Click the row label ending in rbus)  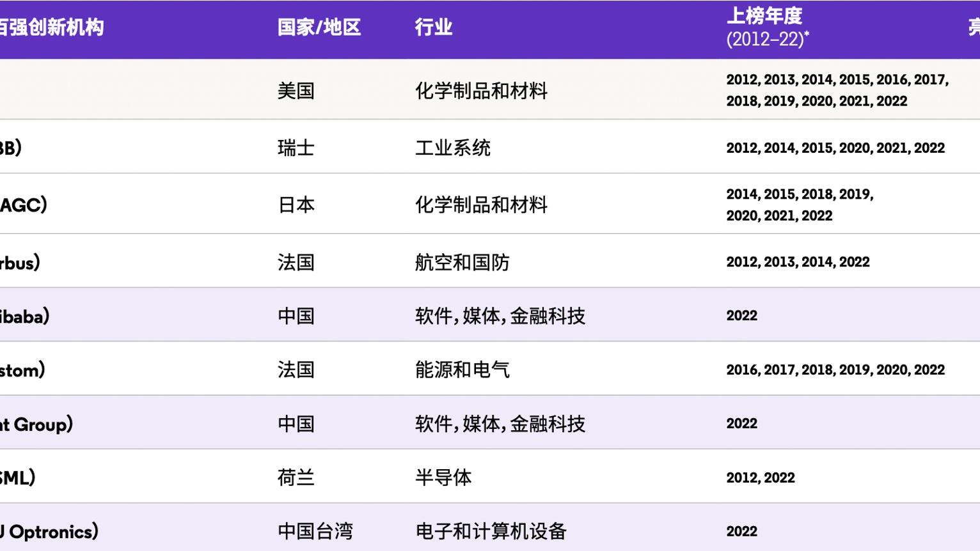click(19, 261)
